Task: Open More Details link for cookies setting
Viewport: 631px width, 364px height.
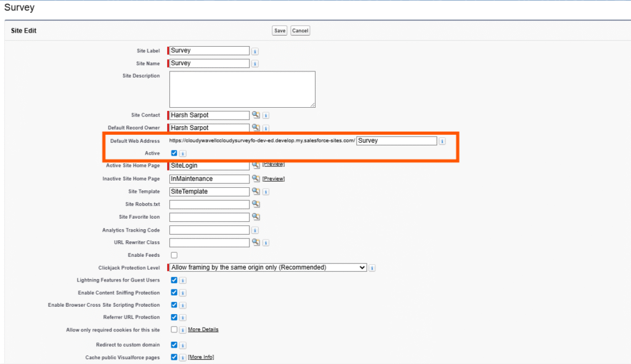Action: coord(203,330)
